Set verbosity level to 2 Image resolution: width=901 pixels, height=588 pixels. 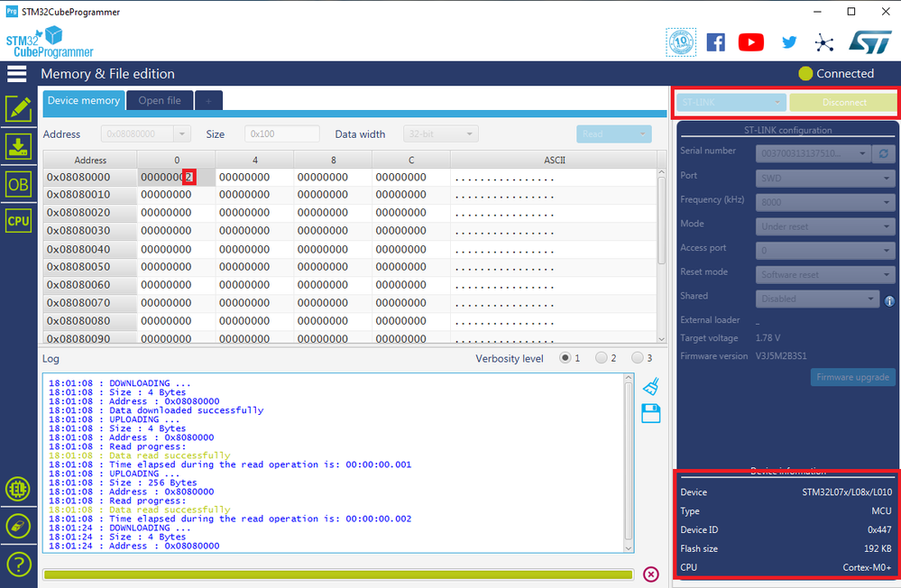tap(601, 358)
